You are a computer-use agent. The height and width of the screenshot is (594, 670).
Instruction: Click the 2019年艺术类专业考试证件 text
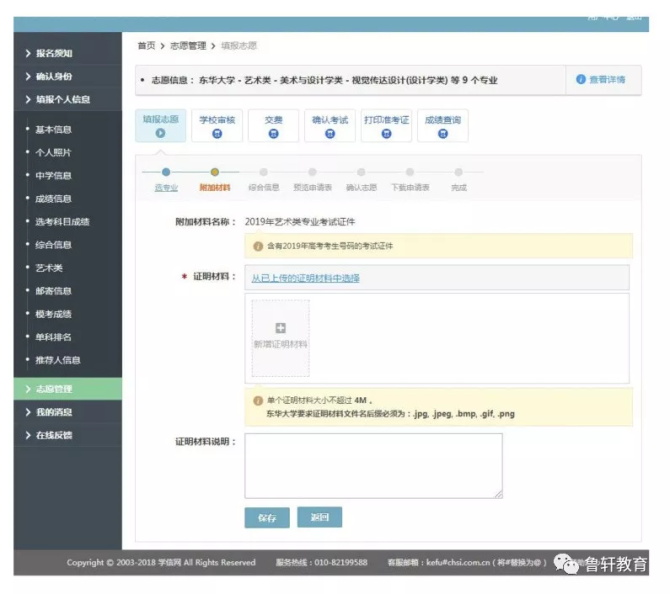pyautogui.click(x=300, y=222)
